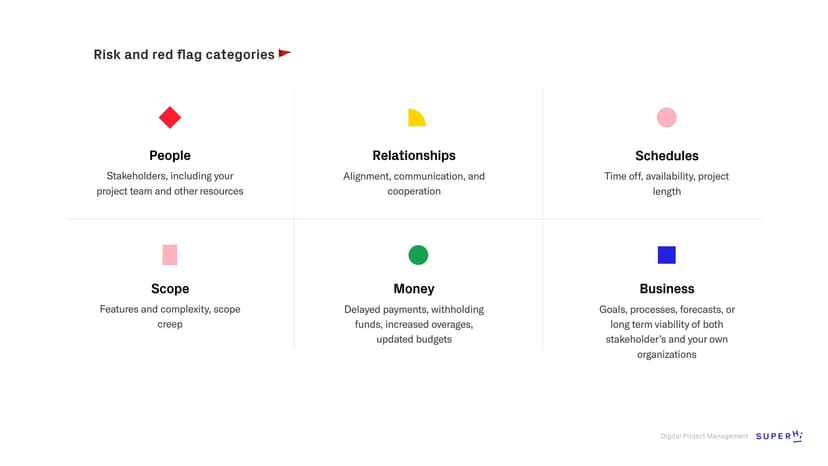Select the 'Alignment, communication, and cooperation' text
Screen dimensions: 828x466
click(x=414, y=183)
